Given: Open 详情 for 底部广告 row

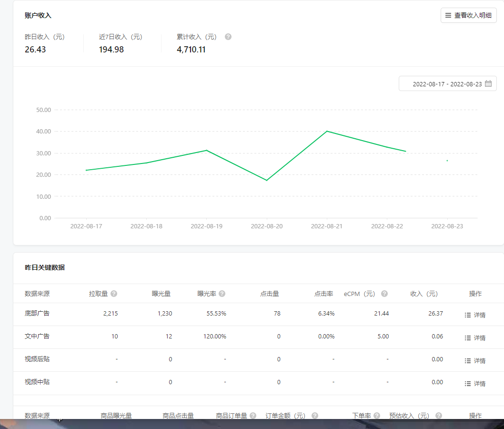Looking at the screenshot, I should (475, 315).
